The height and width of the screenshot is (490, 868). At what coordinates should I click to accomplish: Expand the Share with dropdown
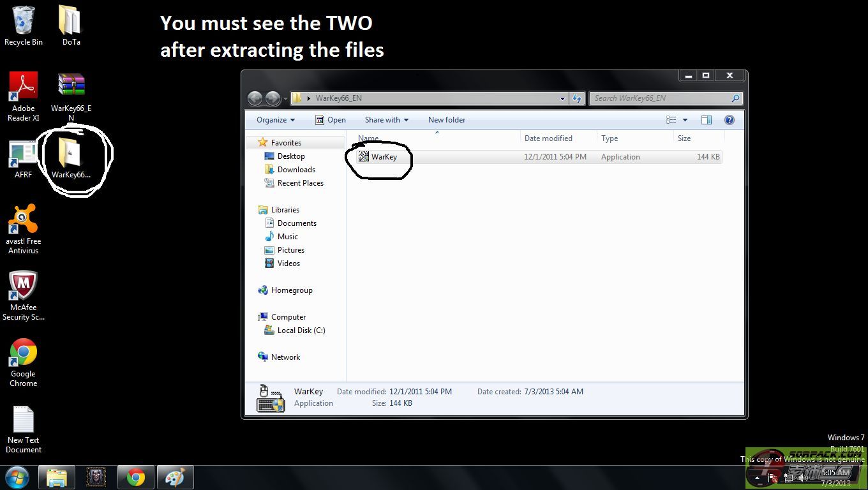click(x=386, y=120)
